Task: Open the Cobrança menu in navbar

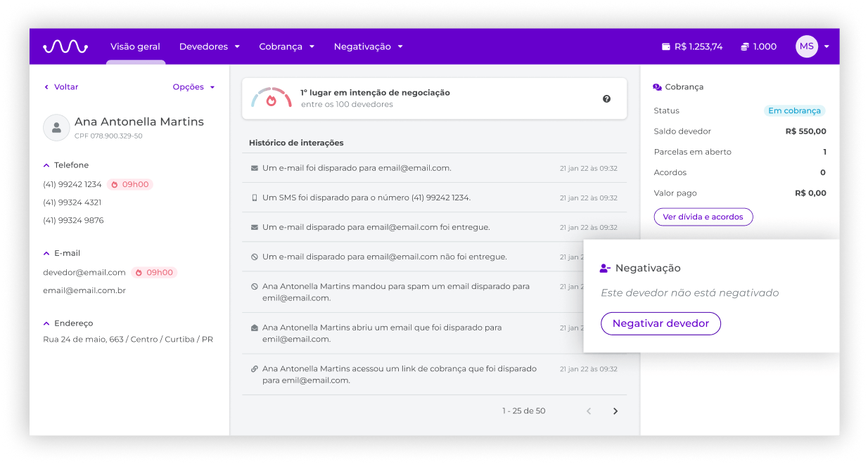Action: pos(286,46)
